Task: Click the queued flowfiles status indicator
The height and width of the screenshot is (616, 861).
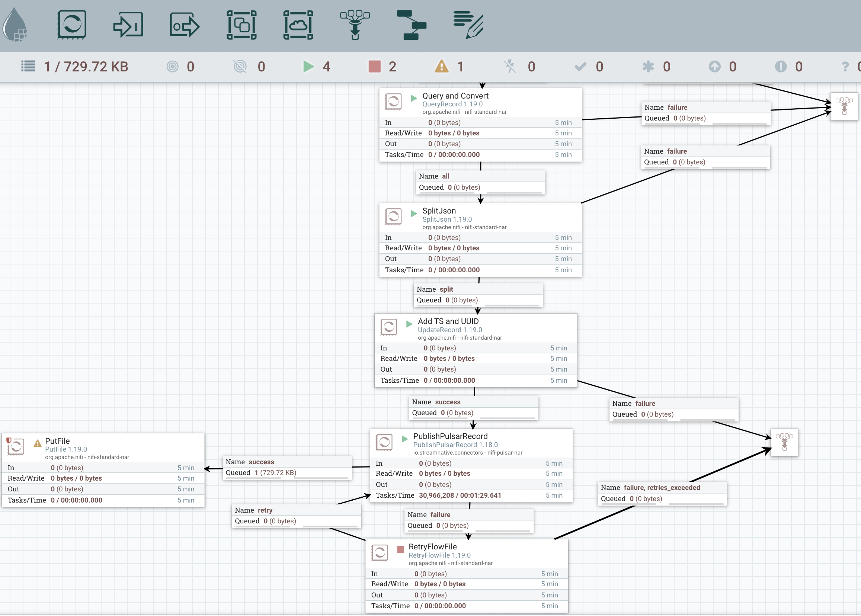Action: (75, 66)
